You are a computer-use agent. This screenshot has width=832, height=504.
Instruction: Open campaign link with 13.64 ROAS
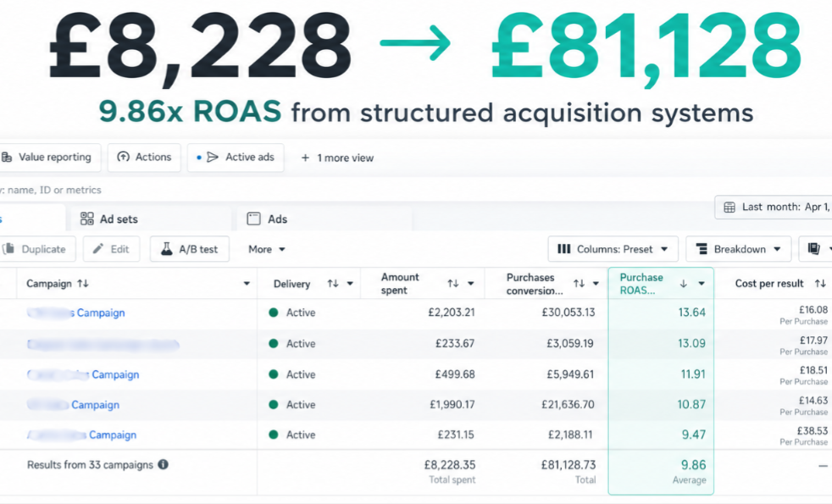[76, 313]
